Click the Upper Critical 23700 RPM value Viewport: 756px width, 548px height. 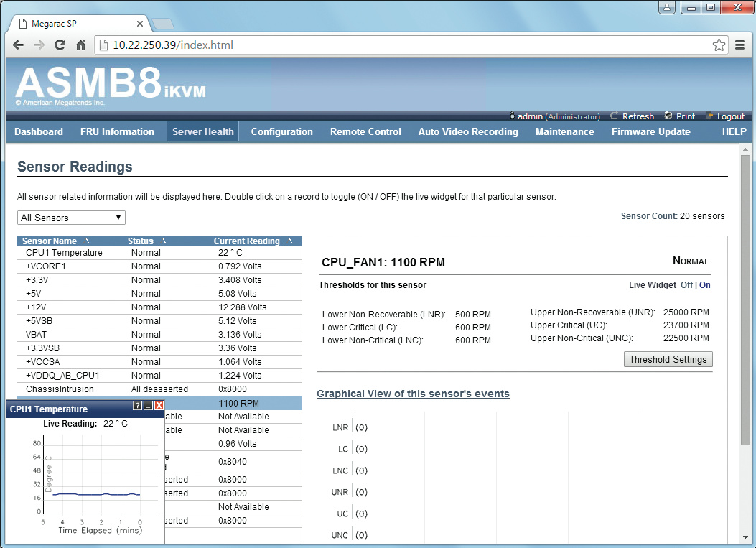tap(686, 325)
